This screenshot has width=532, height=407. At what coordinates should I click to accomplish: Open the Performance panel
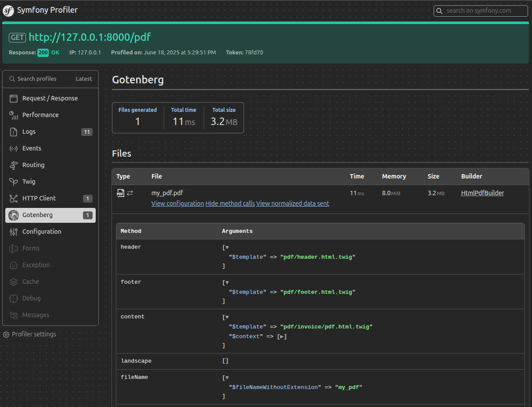click(40, 115)
